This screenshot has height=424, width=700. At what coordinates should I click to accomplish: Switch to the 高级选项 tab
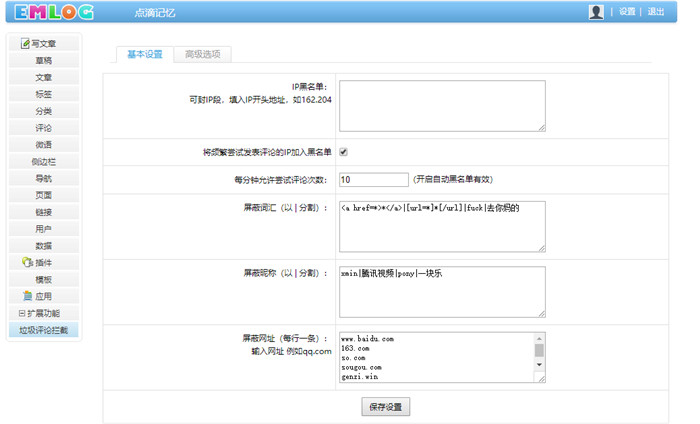point(203,54)
